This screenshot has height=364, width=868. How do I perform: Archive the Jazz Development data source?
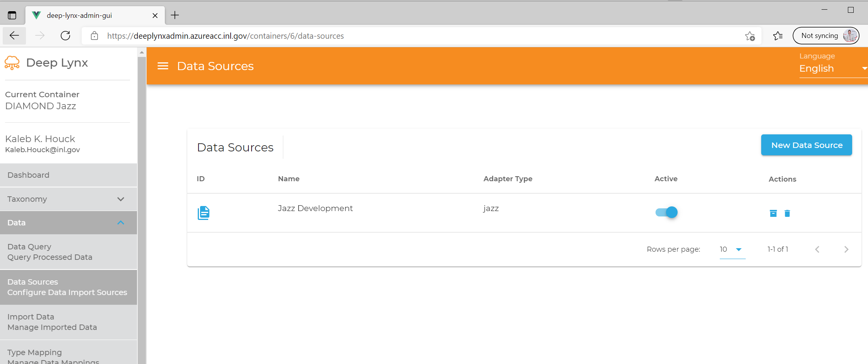click(x=773, y=213)
